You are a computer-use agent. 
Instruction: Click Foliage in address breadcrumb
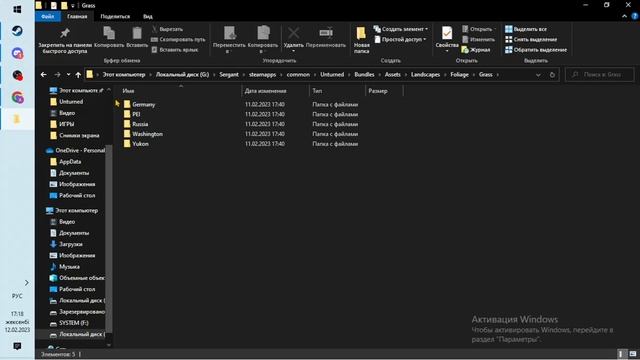coord(459,75)
